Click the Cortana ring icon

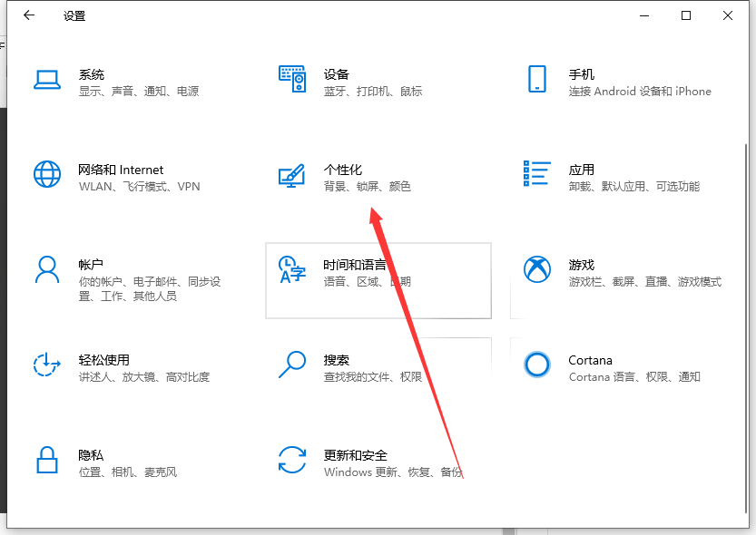(x=537, y=365)
